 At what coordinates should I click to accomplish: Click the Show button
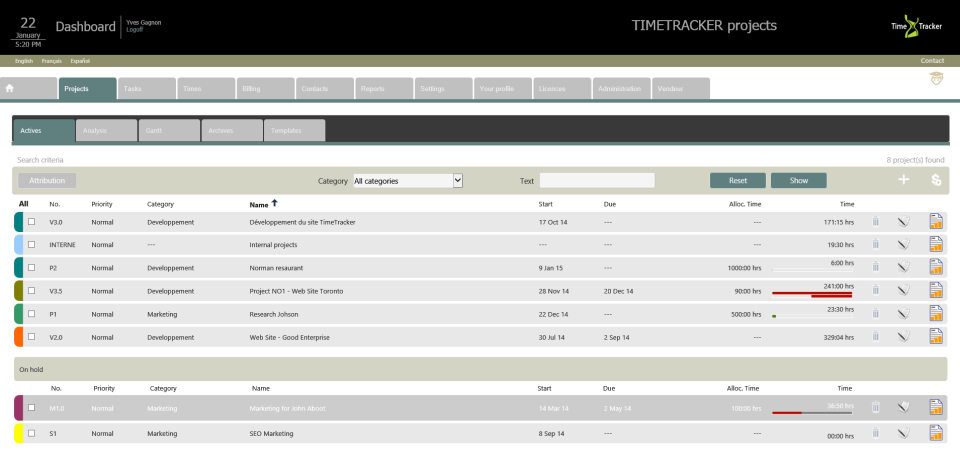pyautogui.click(x=798, y=181)
